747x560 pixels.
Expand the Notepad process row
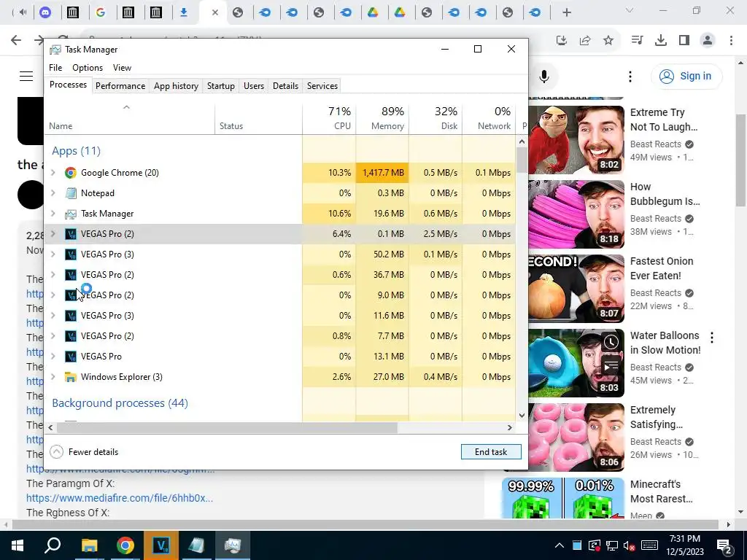click(53, 192)
